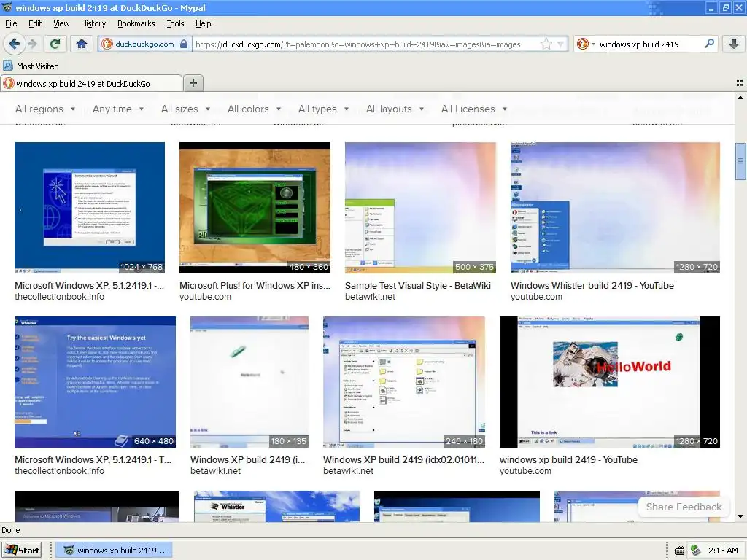Viewport: 747px width, 560px height.
Task: Open the Bookmarks menu
Action: pos(136,23)
